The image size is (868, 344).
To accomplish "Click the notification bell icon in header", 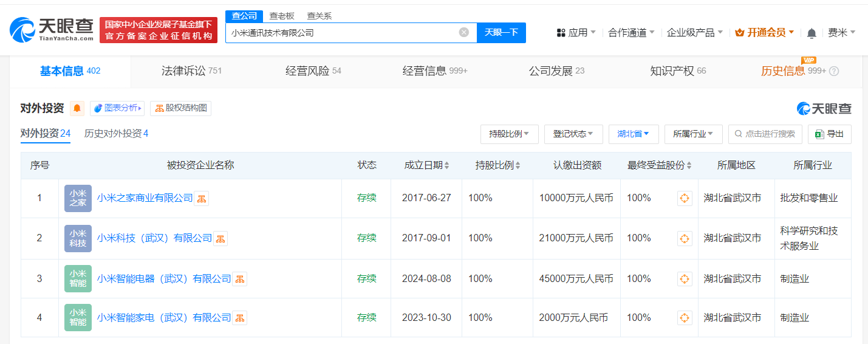I will (x=812, y=33).
